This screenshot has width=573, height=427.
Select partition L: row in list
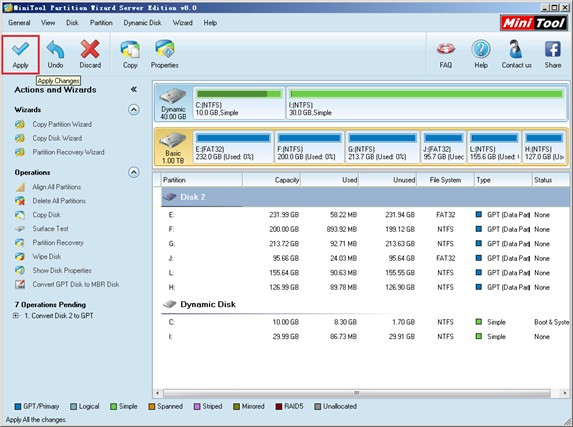pos(365,273)
